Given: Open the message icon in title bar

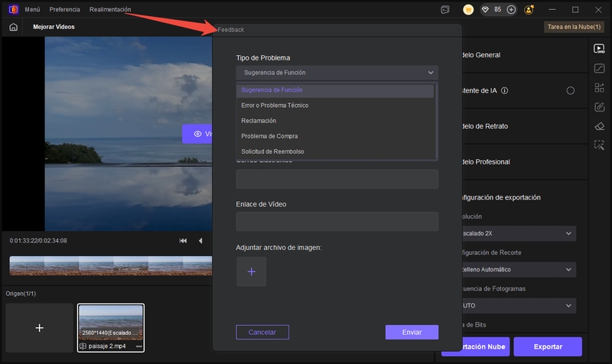Looking at the screenshot, I should pyautogui.click(x=445, y=10).
